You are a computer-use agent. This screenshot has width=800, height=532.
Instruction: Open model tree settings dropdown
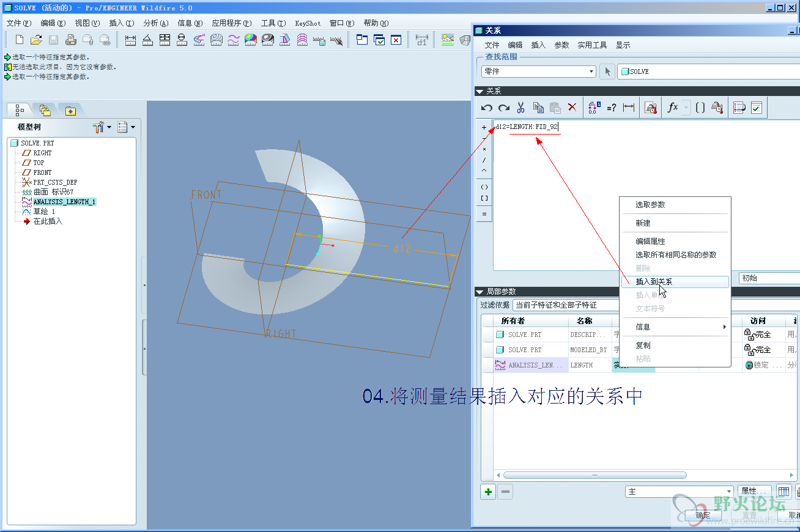[x=102, y=127]
